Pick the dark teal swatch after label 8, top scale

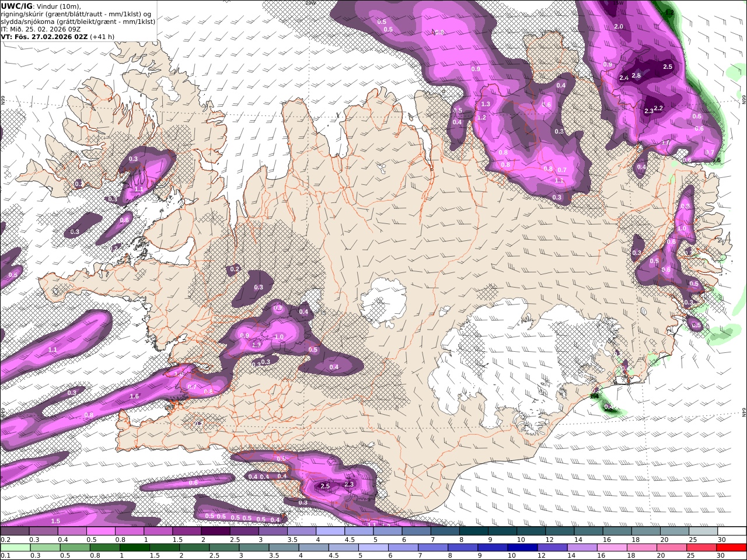coord(474,531)
